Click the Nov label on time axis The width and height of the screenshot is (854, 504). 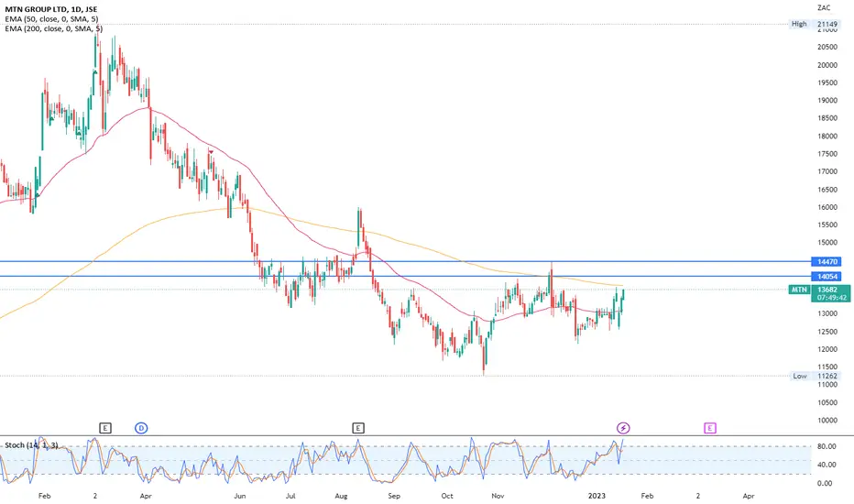tap(498, 496)
